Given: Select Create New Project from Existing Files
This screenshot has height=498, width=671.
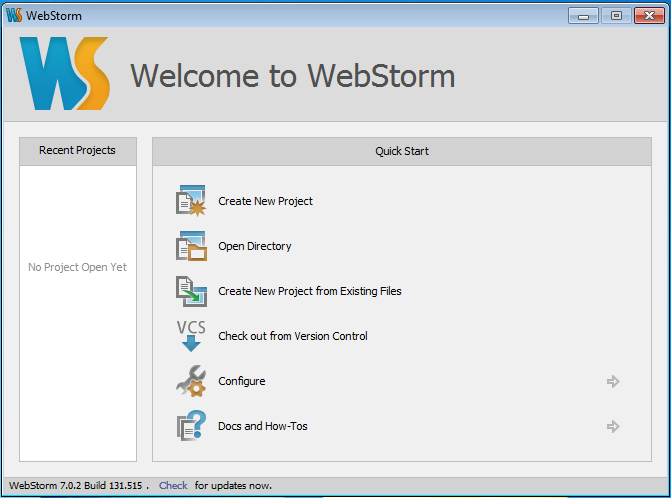Looking at the screenshot, I should point(310,291).
